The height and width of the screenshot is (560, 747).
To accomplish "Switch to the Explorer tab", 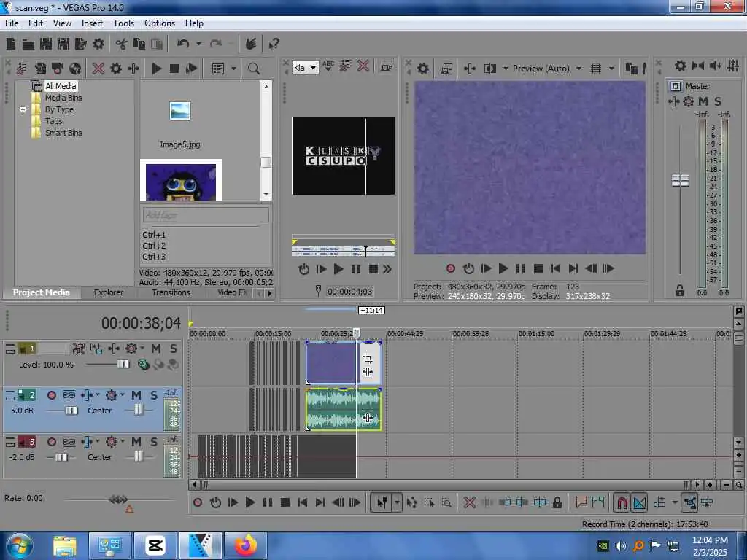I will [x=109, y=292].
